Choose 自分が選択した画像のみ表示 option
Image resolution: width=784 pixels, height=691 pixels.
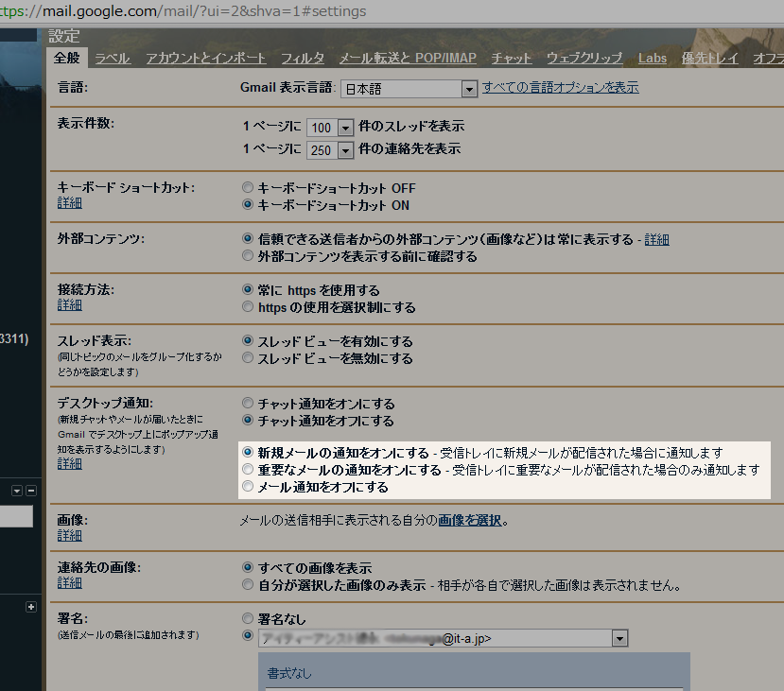[x=248, y=584]
